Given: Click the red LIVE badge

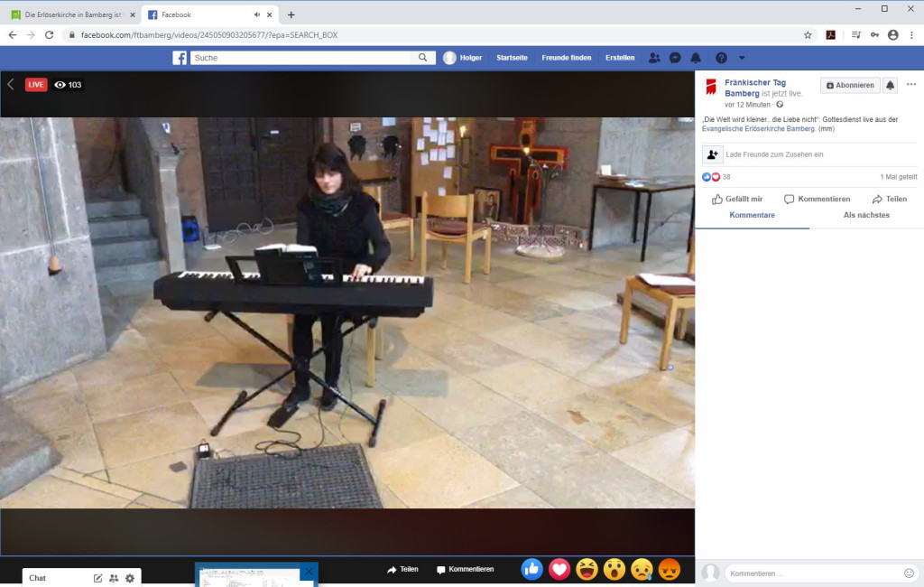Looking at the screenshot, I should pyautogui.click(x=36, y=84).
